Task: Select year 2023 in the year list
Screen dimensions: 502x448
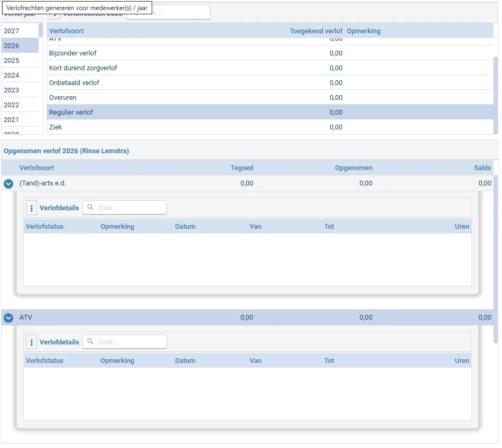Action: point(20,90)
